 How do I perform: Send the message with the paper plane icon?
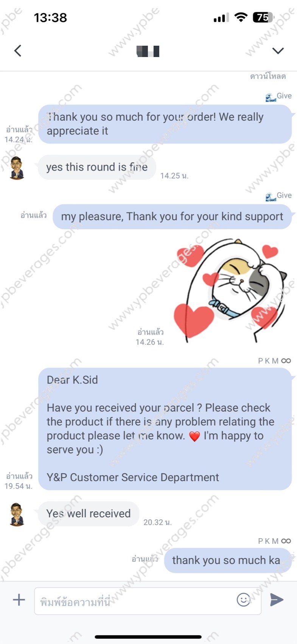(x=277, y=600)
